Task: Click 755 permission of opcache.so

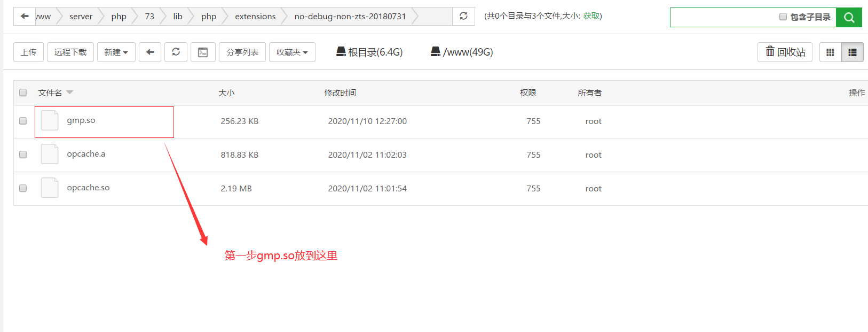Action: click(533, 189)
